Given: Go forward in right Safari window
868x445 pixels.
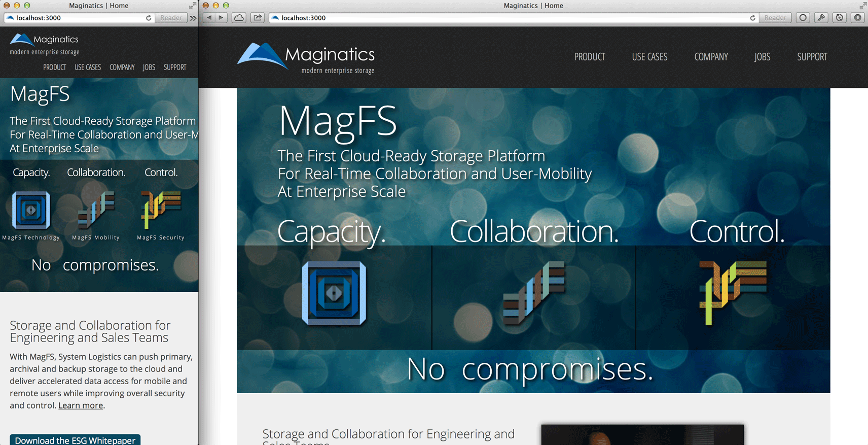Looking at the screenshot, I should coord(222,18).
